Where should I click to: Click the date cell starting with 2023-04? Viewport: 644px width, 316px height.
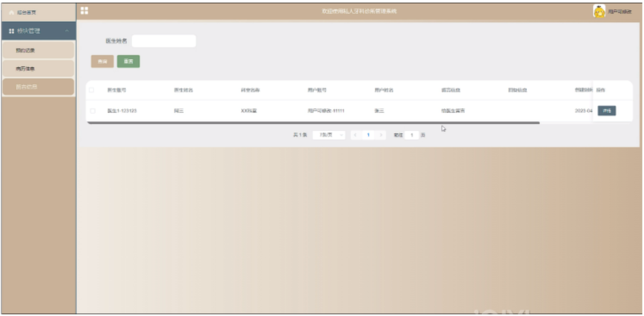584,111
